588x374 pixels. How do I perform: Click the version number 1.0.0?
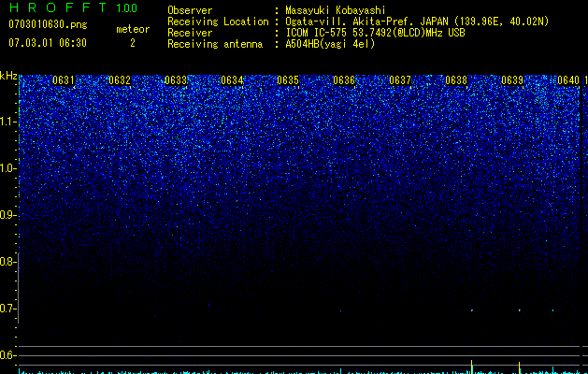[127, 7]
